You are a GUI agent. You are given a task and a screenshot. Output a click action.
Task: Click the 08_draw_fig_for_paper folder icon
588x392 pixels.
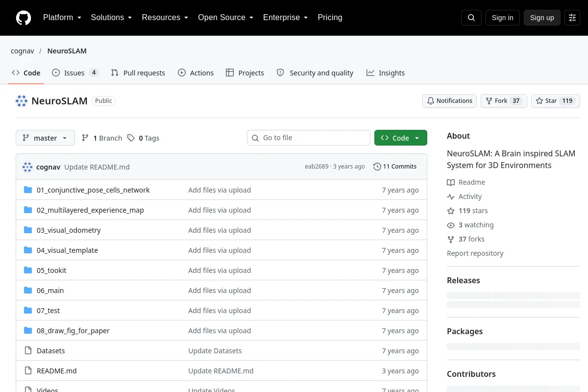(x=28, y=330)
